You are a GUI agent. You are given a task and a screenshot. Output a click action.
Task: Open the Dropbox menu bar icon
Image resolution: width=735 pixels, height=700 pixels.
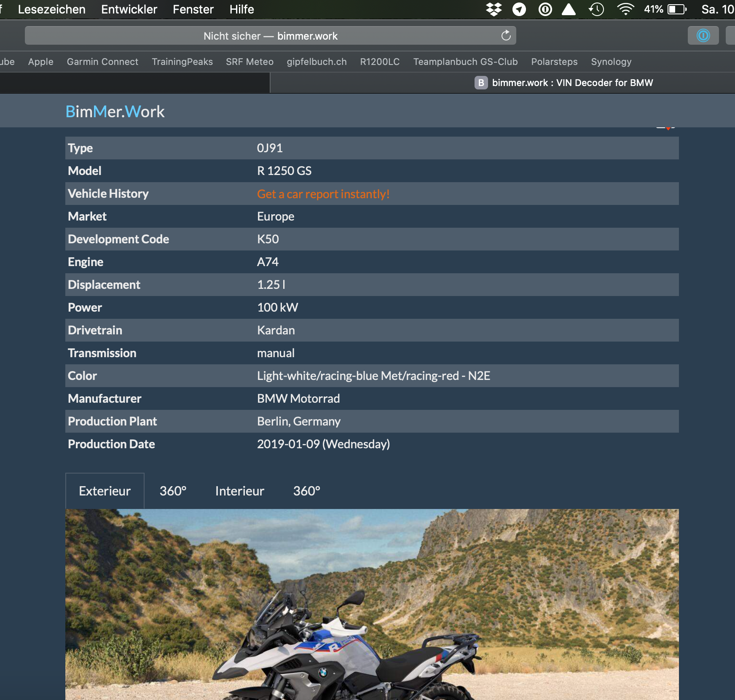pyautogui.click(x=494, y=9)
